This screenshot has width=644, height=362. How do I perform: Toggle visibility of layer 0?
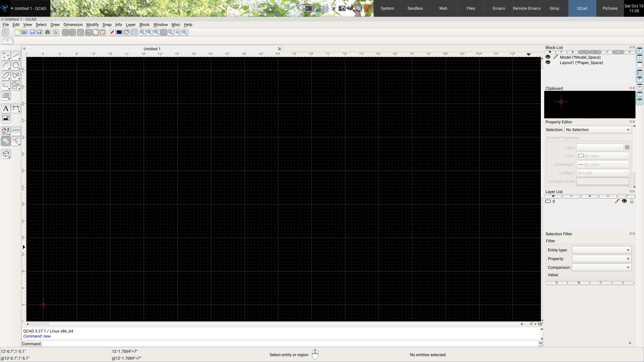(624, 201)
